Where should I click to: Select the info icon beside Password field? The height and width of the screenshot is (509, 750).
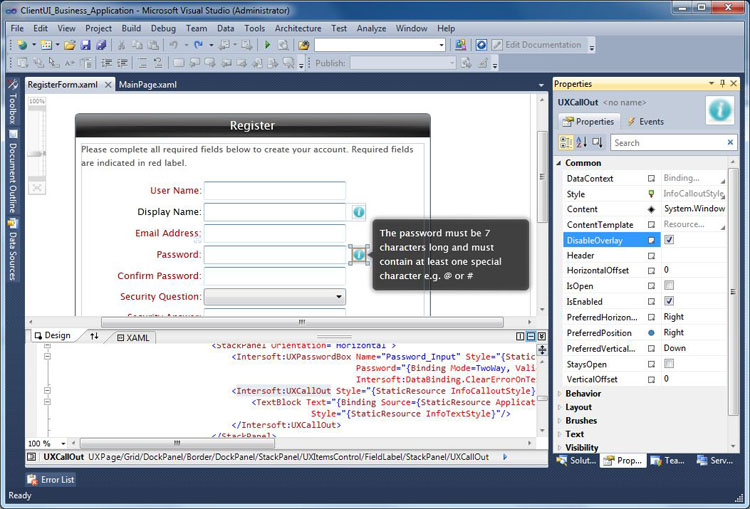tap(359, 254)
